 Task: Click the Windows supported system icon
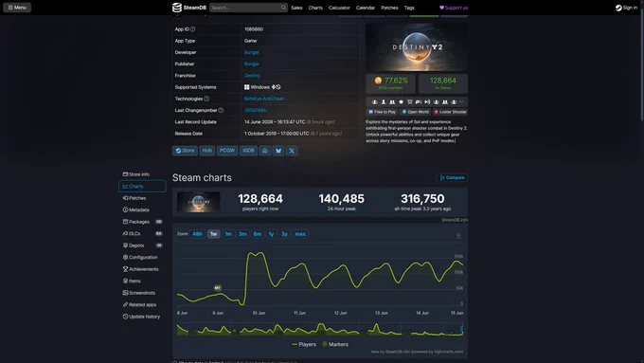point(247,87)
